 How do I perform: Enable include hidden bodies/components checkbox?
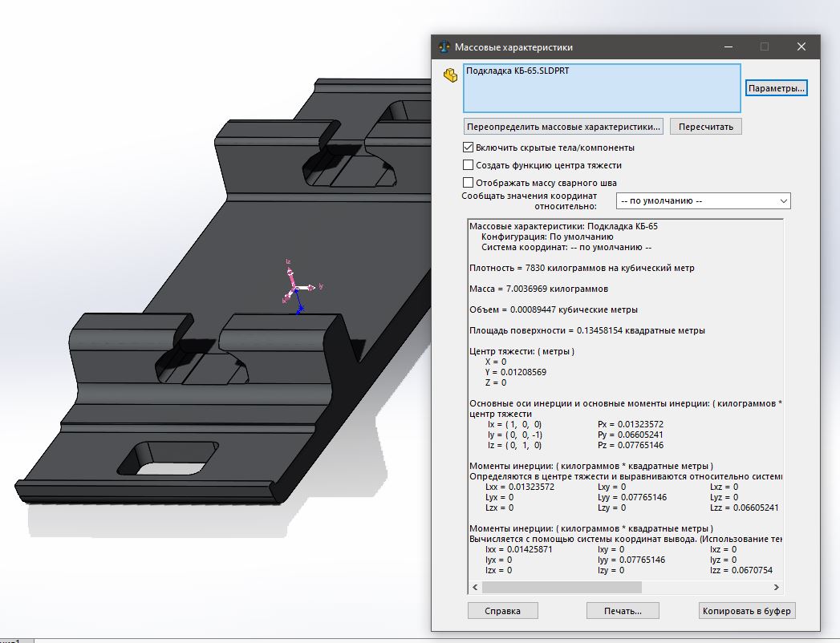[x=468, y=148]
